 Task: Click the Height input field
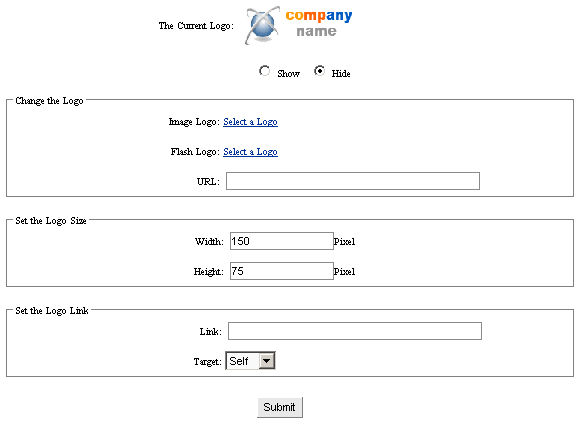click(x=282, y=271)
